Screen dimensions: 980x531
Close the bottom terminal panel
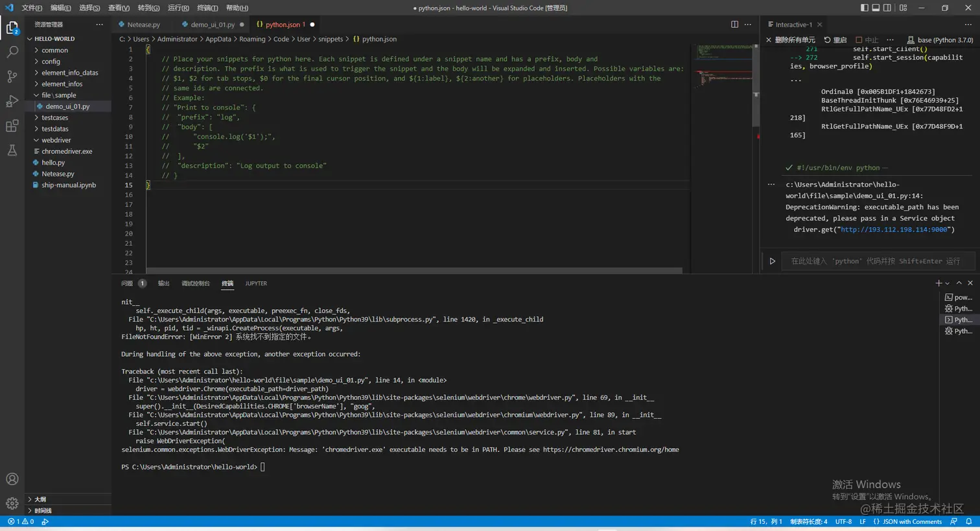click(x=970, y=283)
